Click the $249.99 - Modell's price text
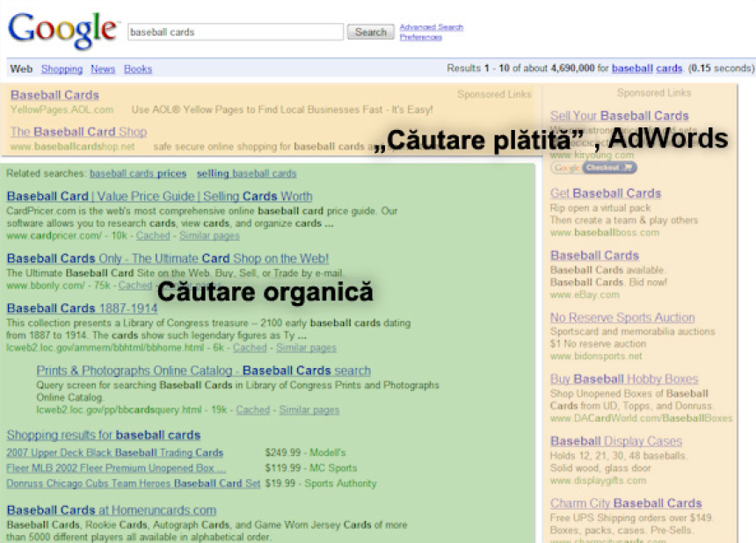The height and width of the screenshot is (543, 756). pyautogui.click(x=305, y=452)
